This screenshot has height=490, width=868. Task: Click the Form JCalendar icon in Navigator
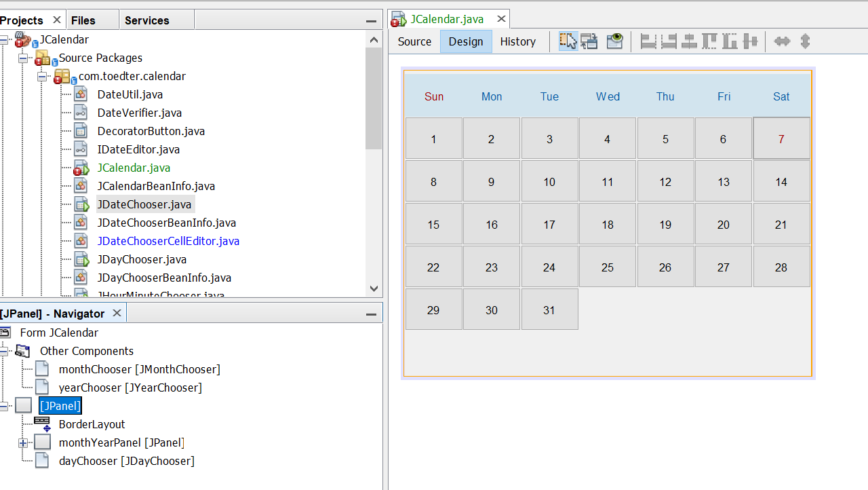(x=5, y=333)
